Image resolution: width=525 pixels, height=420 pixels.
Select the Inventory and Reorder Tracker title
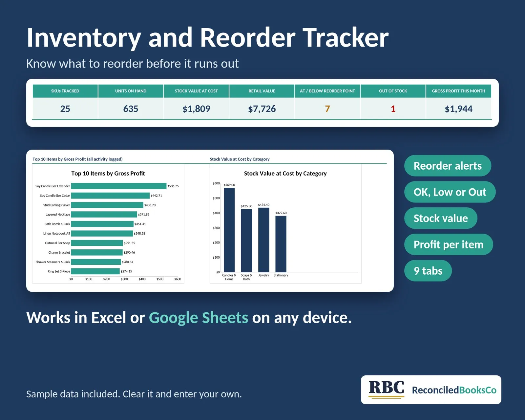(207, 38)
